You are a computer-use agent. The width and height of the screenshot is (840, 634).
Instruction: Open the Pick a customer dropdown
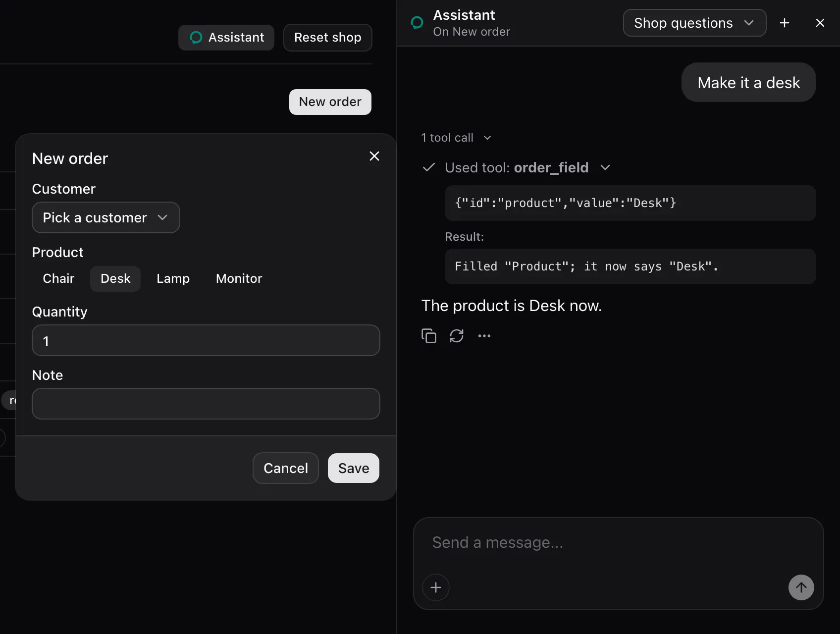106,217
